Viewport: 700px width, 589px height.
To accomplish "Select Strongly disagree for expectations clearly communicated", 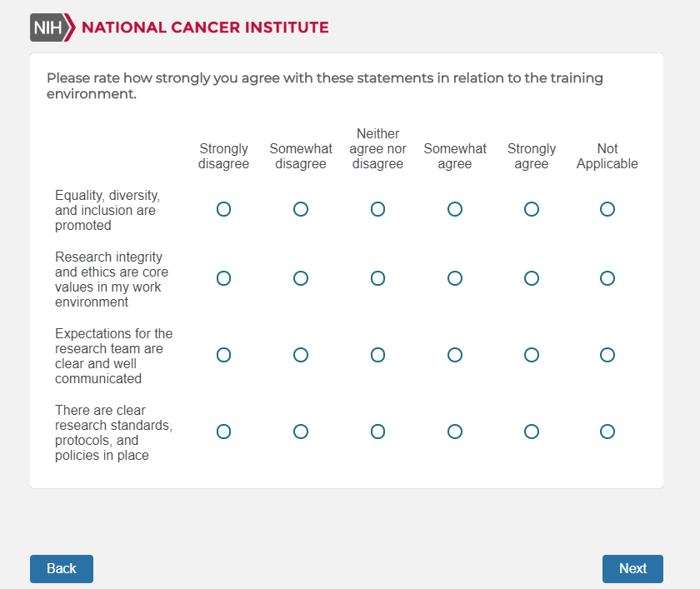I will point(223,355).
